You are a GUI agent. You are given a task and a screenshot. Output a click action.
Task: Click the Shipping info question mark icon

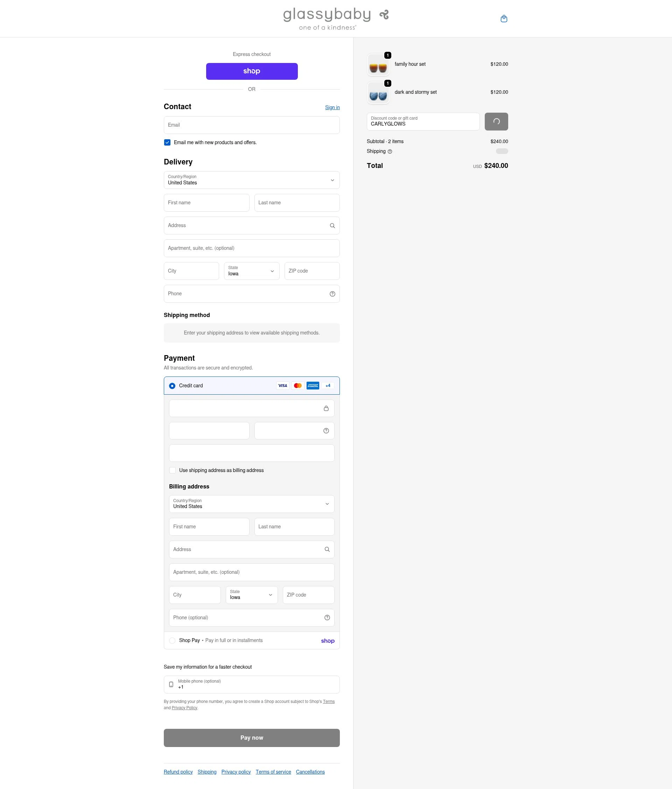coord(390,152)
